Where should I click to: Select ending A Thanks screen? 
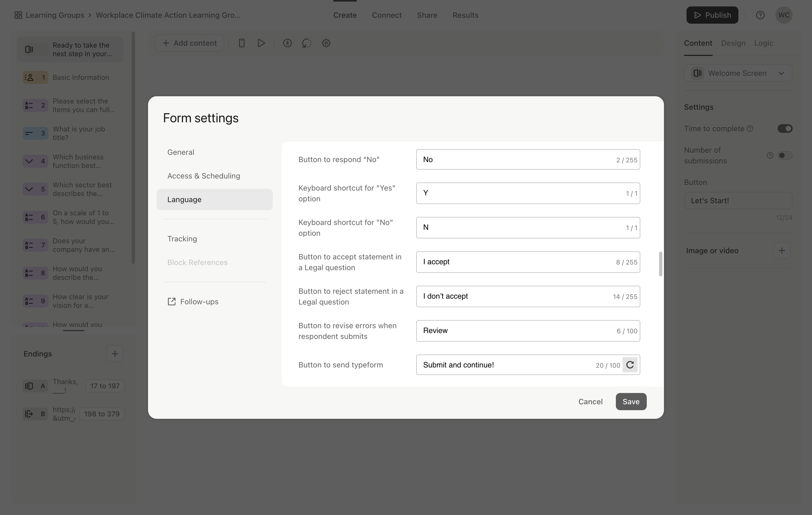(51, 386)
